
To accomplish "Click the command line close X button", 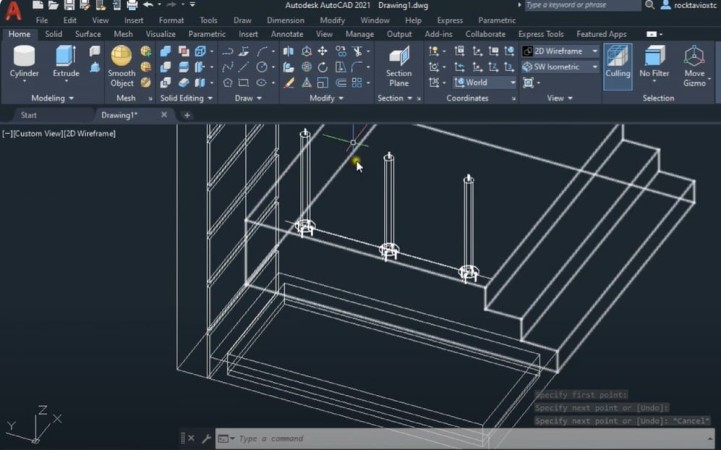I will point(191,439).
